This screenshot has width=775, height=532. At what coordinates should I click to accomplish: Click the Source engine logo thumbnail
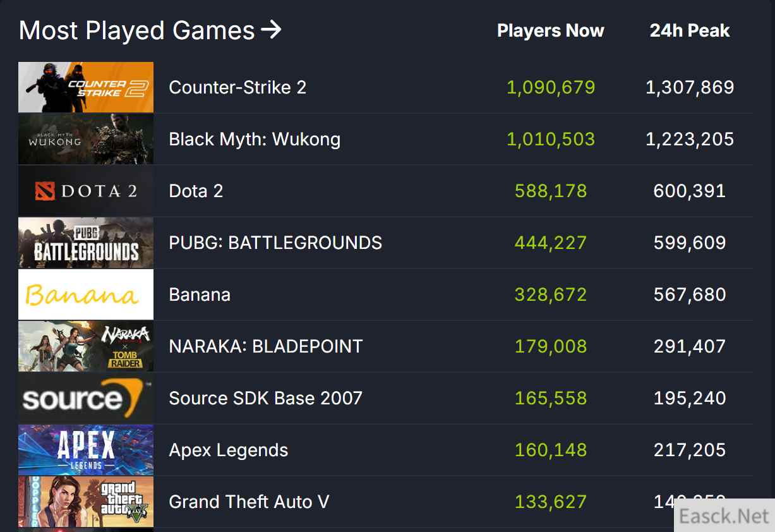pyautogui.click(x=86, y=398)
